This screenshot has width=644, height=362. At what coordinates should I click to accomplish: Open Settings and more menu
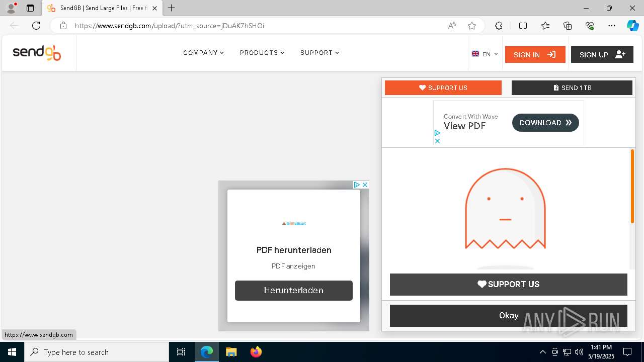[x=612, y=26]
